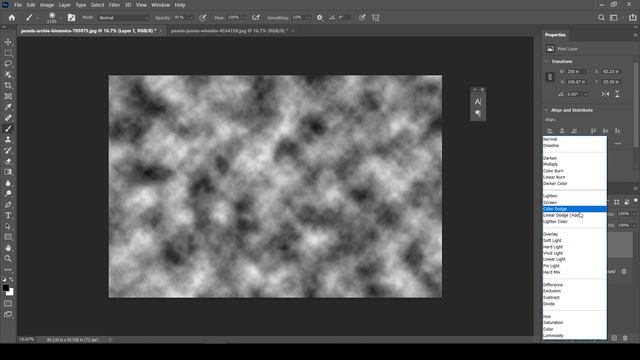Image resolution: width=640 pixels, height=360 pixels.
Task: Choose Multiply blend mode
Action: [574, 164]
